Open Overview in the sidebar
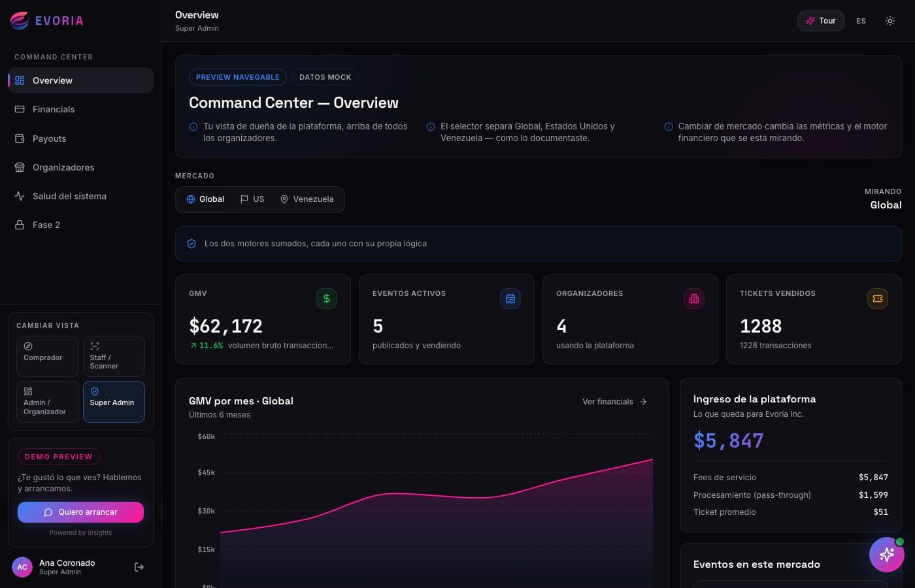This screenshot has width=915, height=588. pos(80,80)
